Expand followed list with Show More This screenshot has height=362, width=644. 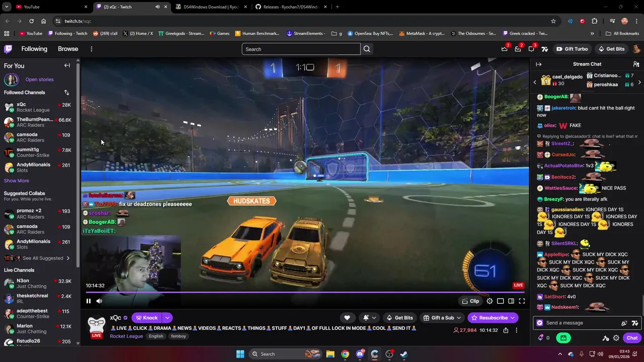(17, 180)
